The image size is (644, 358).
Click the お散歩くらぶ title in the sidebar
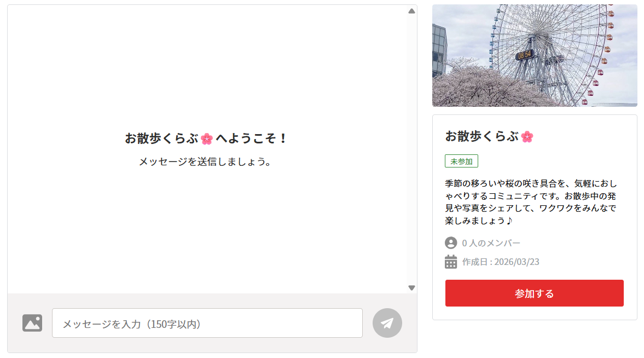481,136
